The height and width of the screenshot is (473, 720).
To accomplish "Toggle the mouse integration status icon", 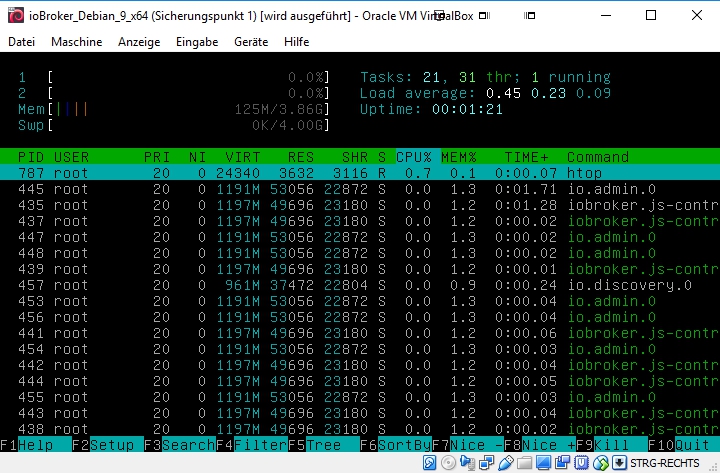I will coord(600,463).
